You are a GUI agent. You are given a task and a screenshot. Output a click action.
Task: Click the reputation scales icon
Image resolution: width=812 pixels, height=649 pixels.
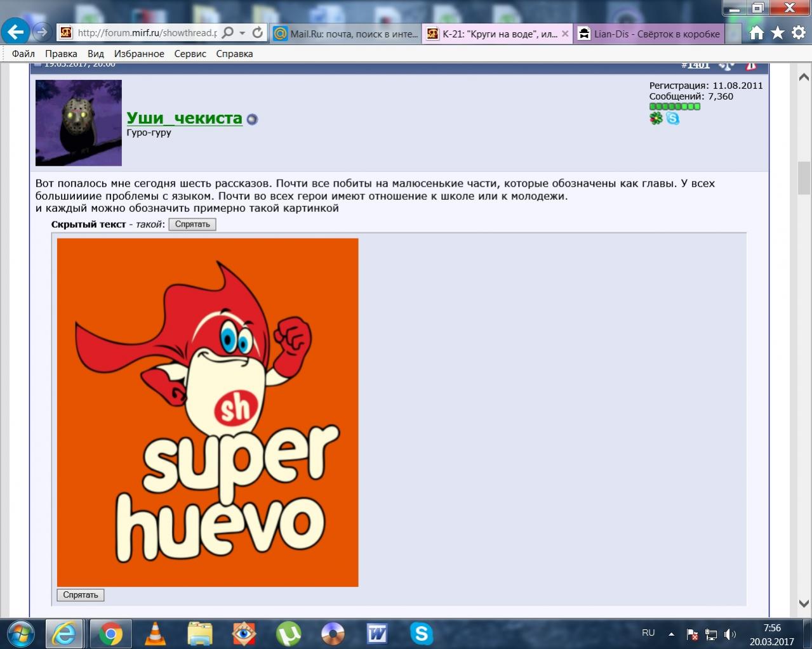click(x=726, y=65)
